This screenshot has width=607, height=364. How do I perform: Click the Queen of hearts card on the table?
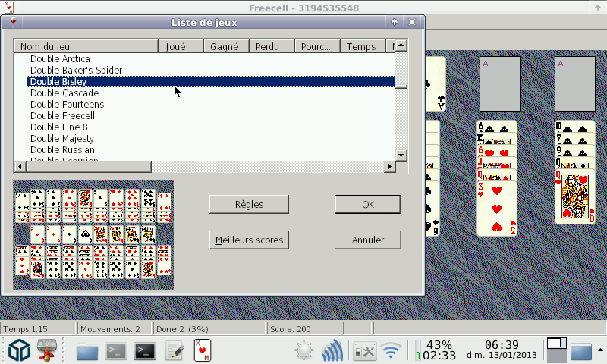pyautogui.click(x=575, y=196)
